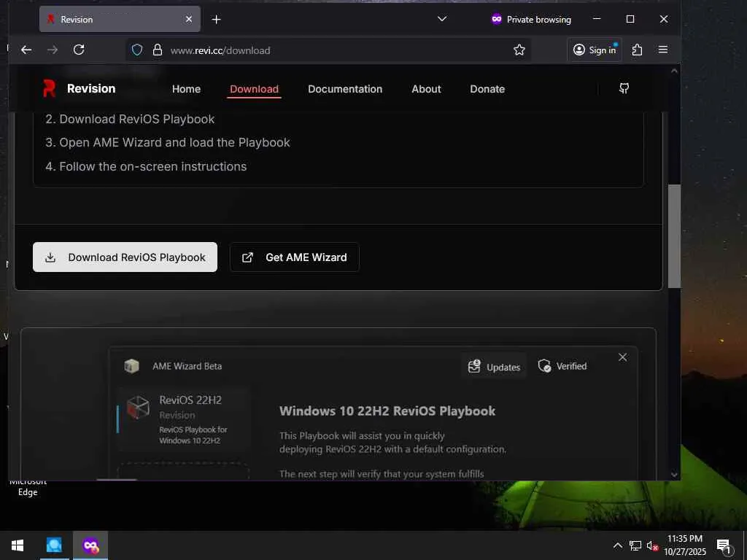747x560 pixels.
Task: Open the network tray icon
Action: click(x=635, y=545)
